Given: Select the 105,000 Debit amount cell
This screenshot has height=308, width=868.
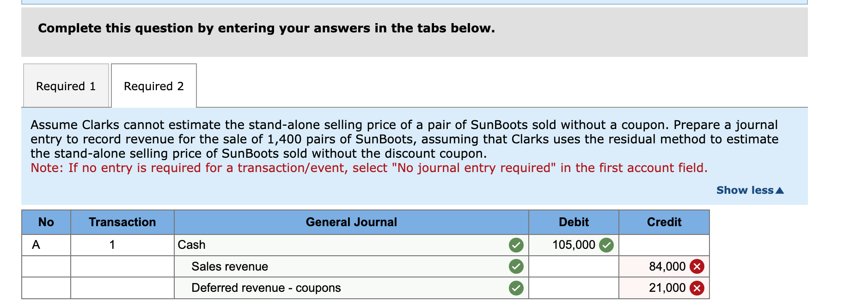Looking at the screenshot, I should pyautogui.click(x=573, y=245).
